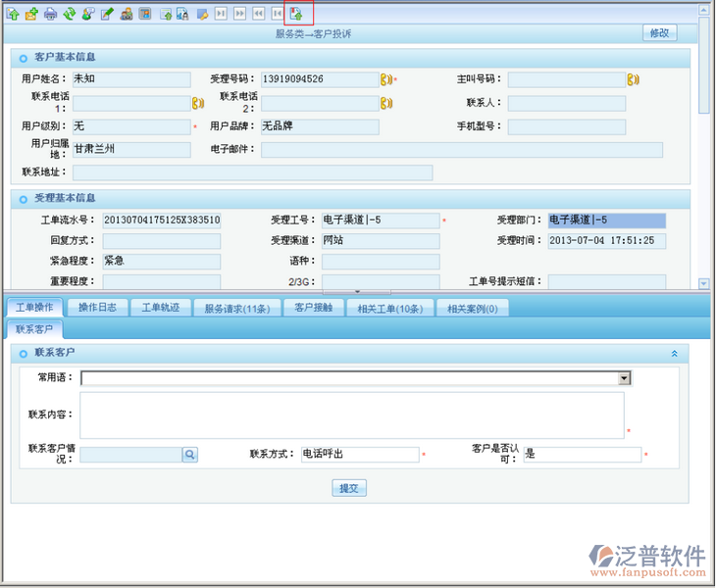The height and width of the screenshot is (588, 716).
Task: Collapse the 联系客户 panel with double chevron
Action: click(674, 353)
